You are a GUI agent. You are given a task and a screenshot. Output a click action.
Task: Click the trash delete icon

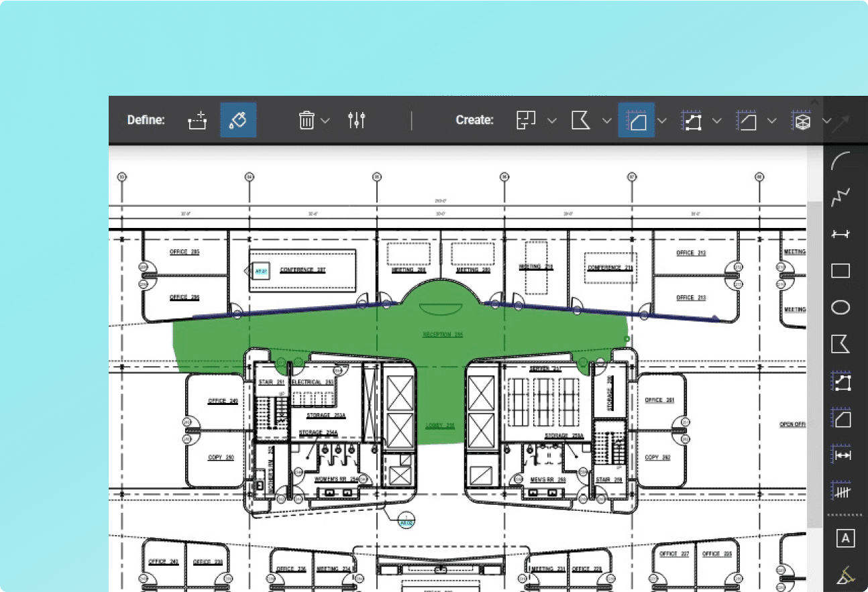[307, 121]
